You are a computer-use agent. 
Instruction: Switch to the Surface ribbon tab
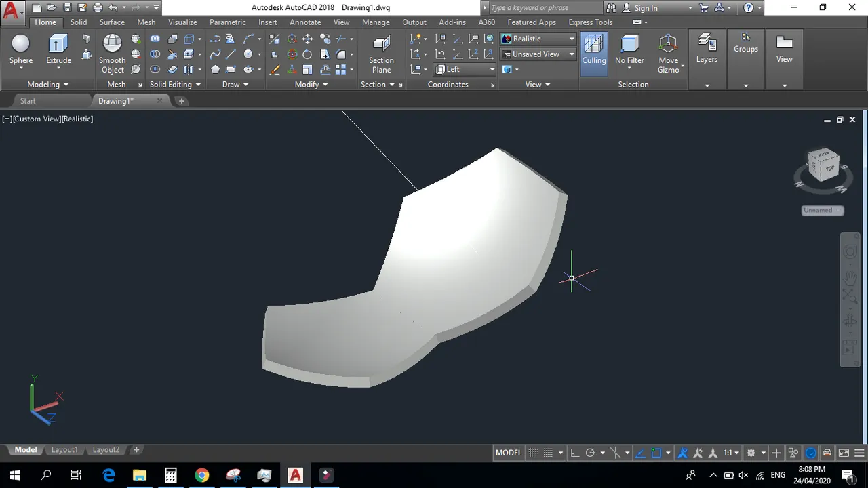tap(112, 22)
